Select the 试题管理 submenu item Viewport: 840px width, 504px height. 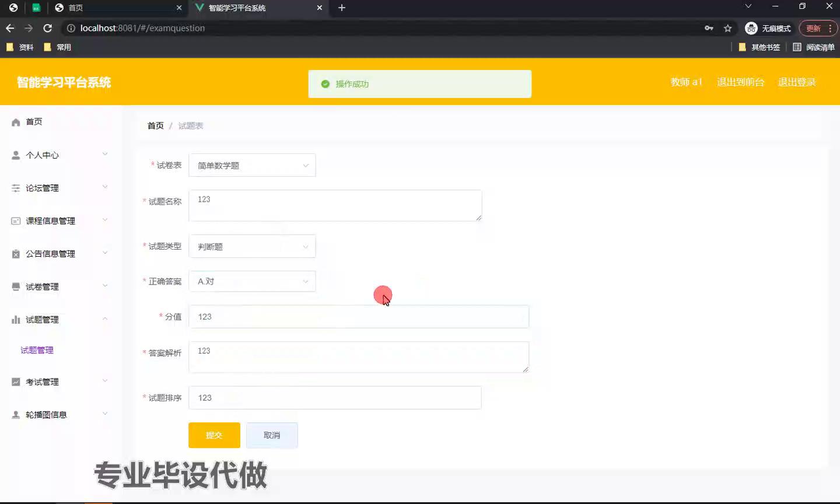click(x=37, y=350)
